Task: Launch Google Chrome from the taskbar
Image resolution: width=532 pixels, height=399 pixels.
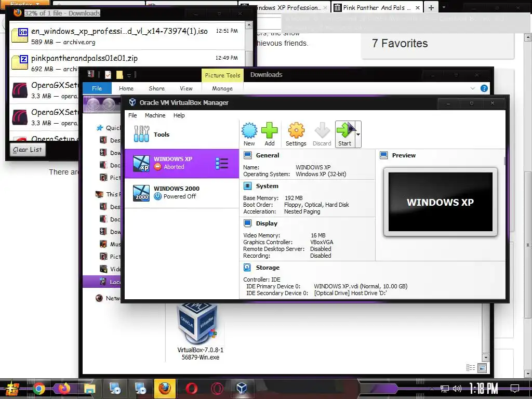Action: pyautogui.click(x=38, y=389)
